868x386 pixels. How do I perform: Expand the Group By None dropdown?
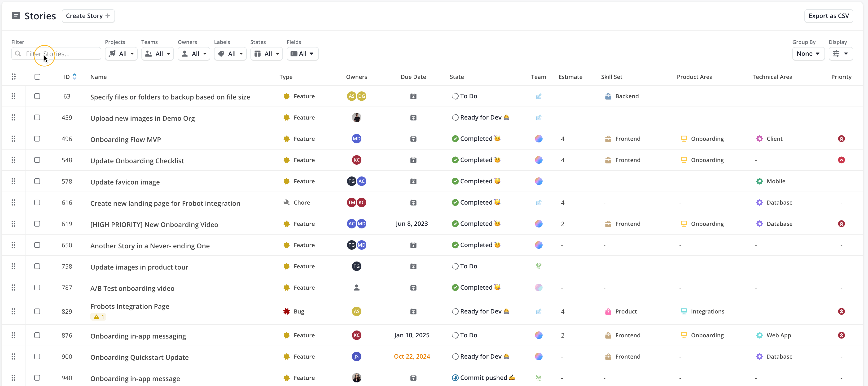(x=808, y=54)
